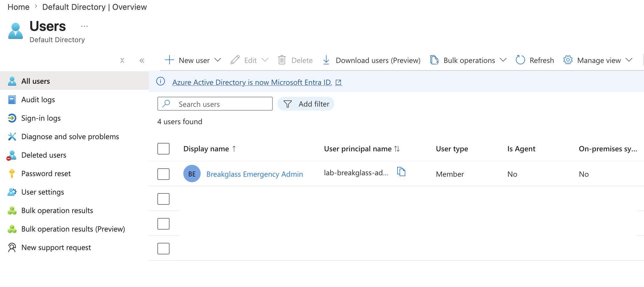
Task: Click the User settings gear-person icon
Action: pos(12,192)
